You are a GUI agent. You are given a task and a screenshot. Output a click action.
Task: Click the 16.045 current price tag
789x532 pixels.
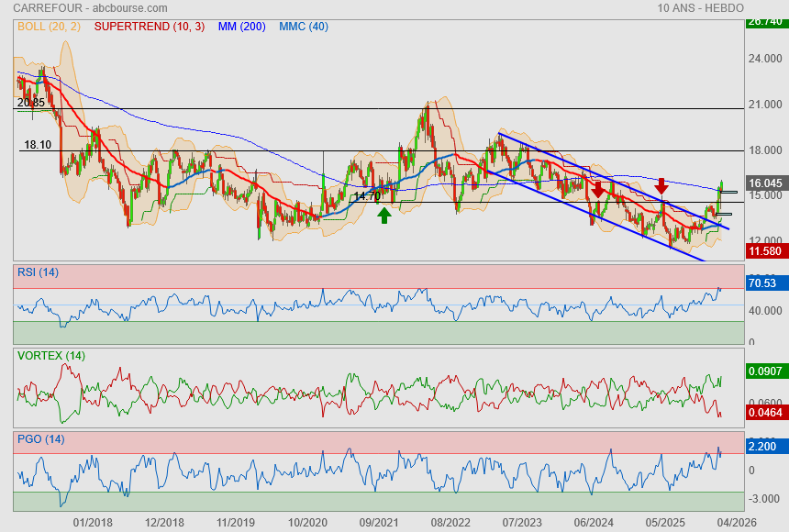click(x=764, y=183)
